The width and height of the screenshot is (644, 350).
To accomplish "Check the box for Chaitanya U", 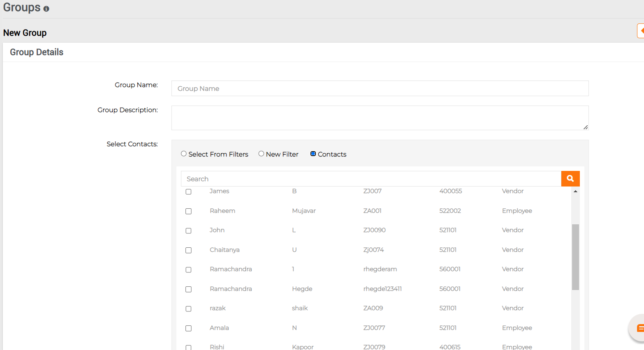I will pos(188,250).
